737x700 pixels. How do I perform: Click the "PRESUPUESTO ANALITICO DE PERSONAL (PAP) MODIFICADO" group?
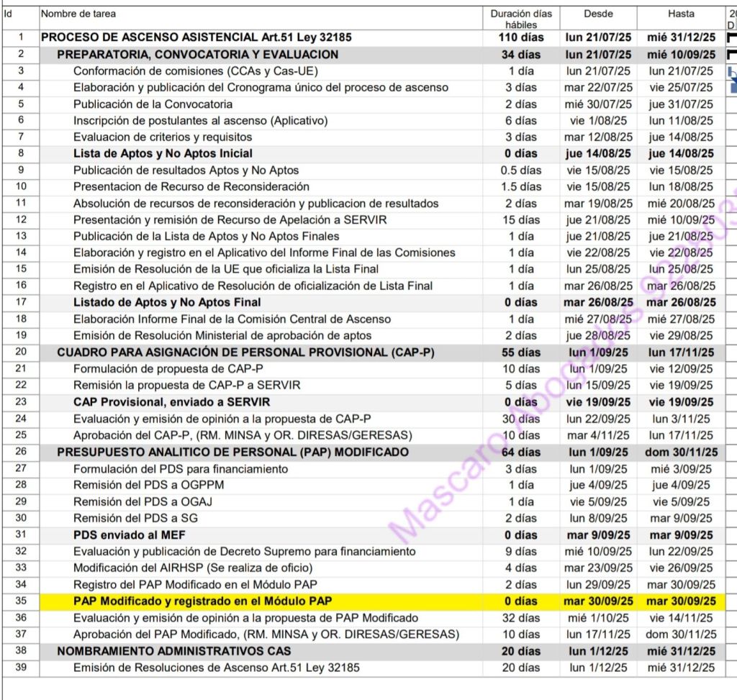click(x=232, y=452)
